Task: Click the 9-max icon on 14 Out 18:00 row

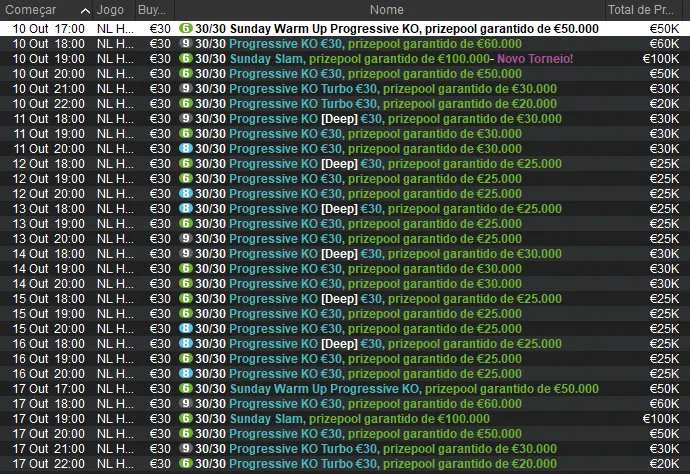Action: click(186, 254)
